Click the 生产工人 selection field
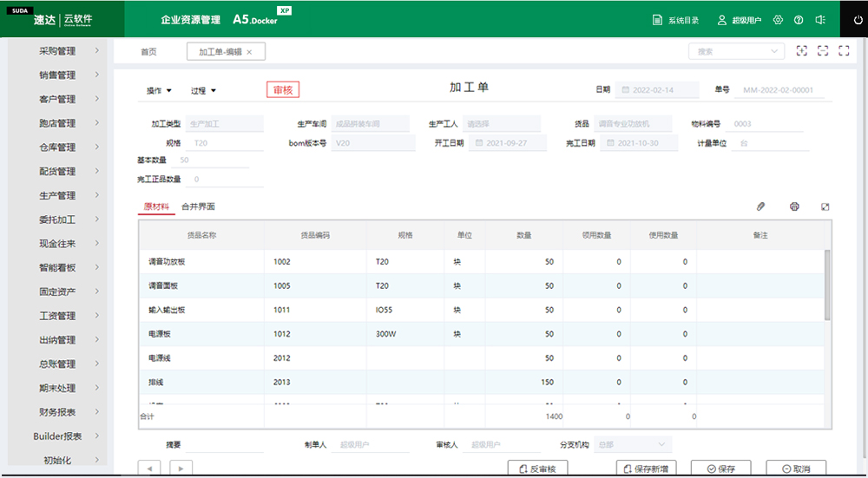The width and height of the screenshot is (868, 478). point(502,124)
